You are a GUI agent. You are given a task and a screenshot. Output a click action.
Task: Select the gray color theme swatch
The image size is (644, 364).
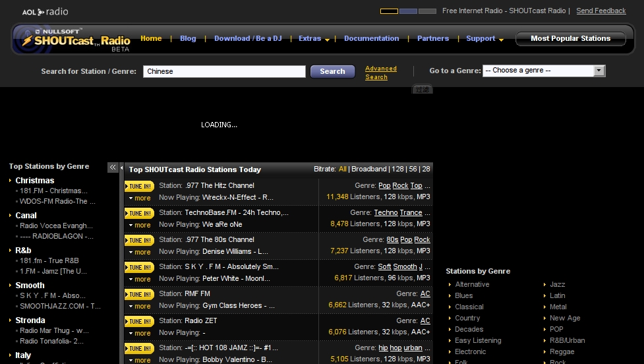[x=427, y=11]
